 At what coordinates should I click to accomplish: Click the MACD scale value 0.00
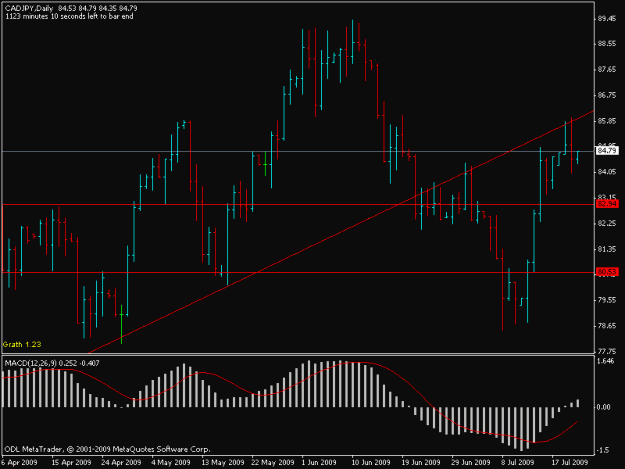point(604,407)
